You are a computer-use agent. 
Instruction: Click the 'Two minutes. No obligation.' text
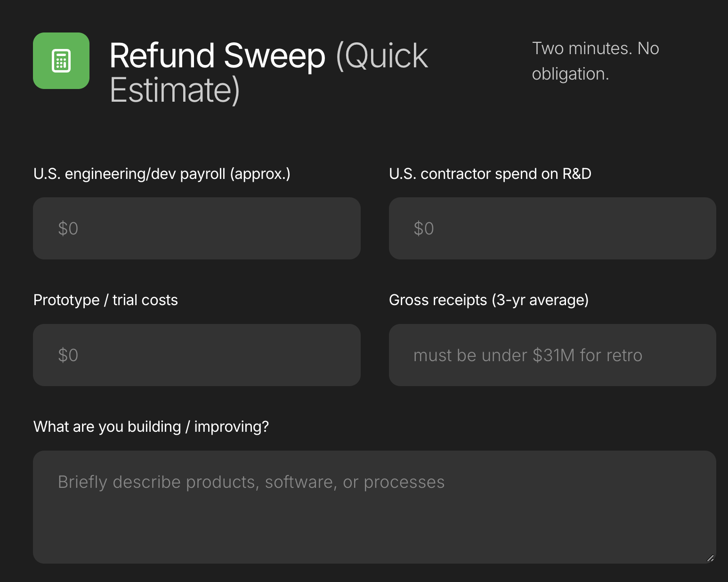[x=595, y=61]
